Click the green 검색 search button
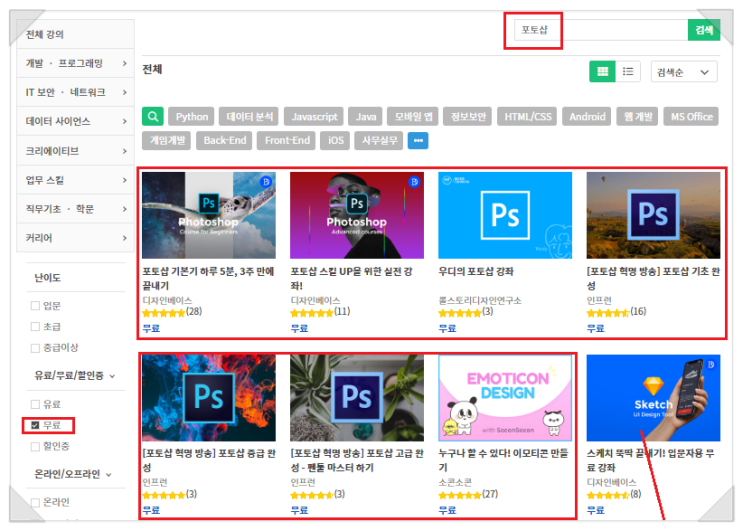The width and height of the screenshot is (743, 531). coord(704,30)
